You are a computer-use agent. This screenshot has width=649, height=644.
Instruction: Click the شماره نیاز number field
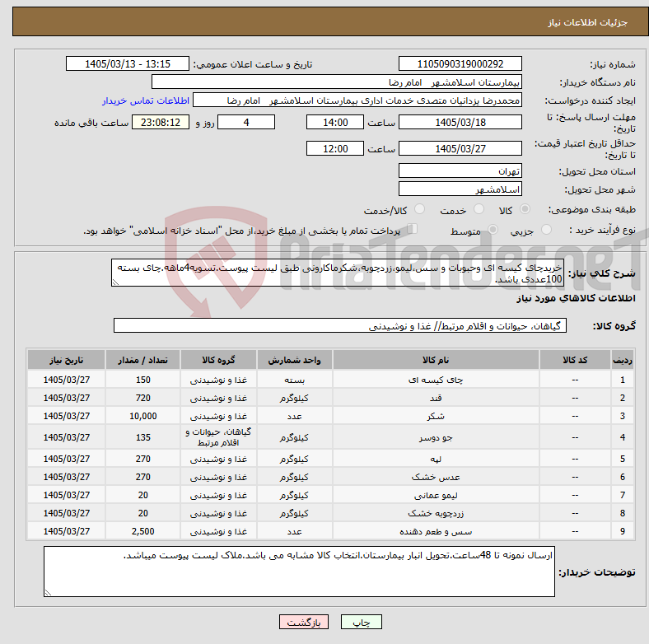(x=460, y=64)
